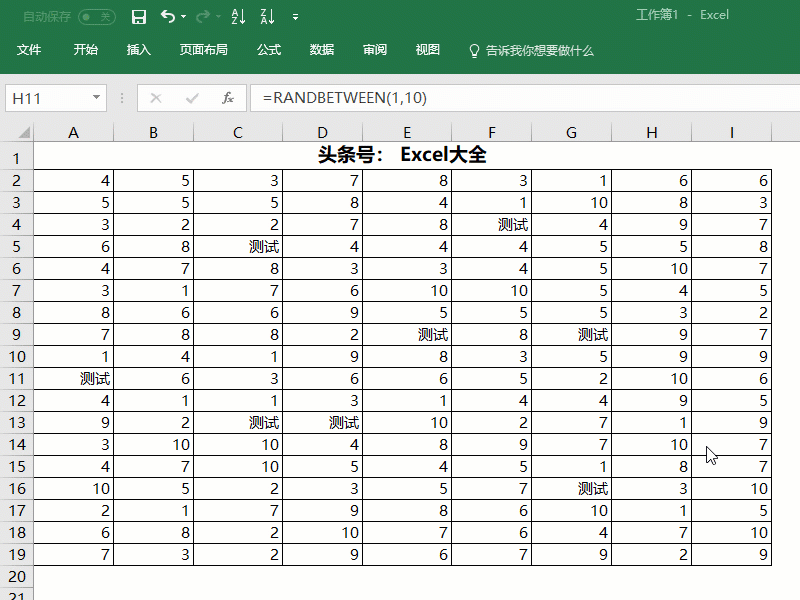Click cell G9 containing 测试
This screenshot has height=600, width=800.
pyautogui.click(x=571, y=335)
